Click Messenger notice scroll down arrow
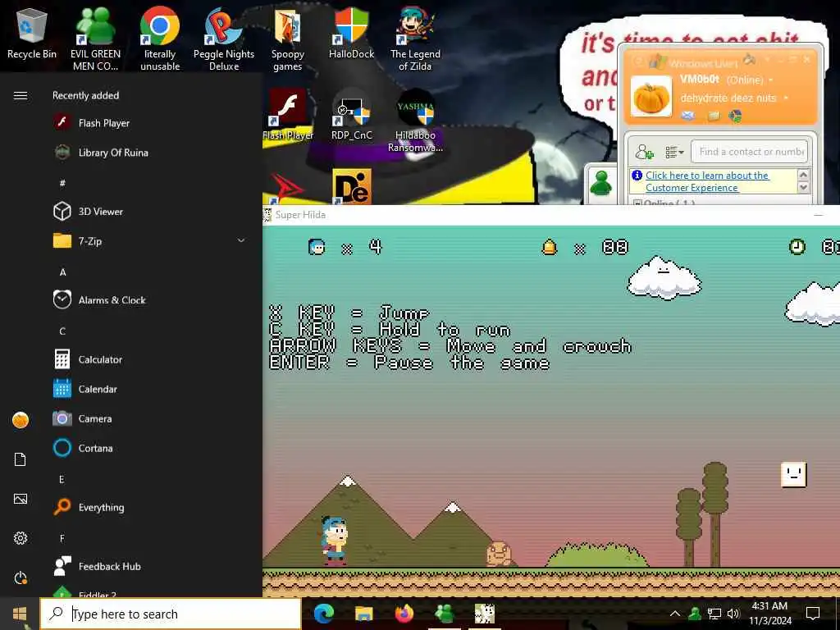 802,187
